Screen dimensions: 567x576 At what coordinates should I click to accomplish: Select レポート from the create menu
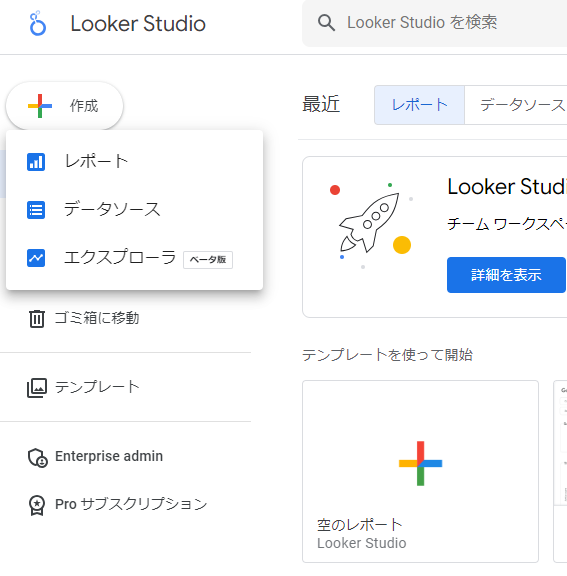(x=134, y=162)
